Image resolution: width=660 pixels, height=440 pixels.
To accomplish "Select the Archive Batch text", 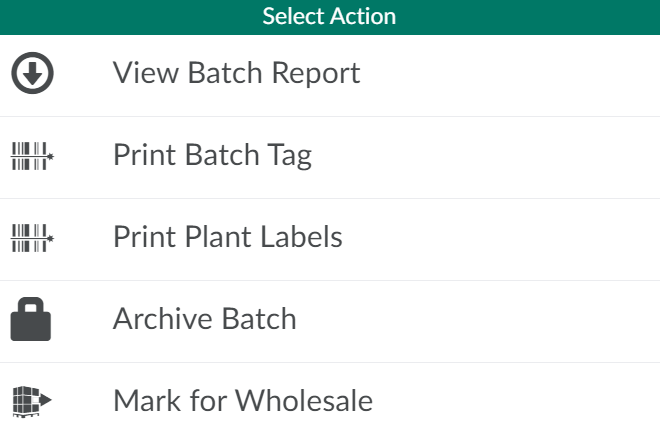I will point(204,320).
